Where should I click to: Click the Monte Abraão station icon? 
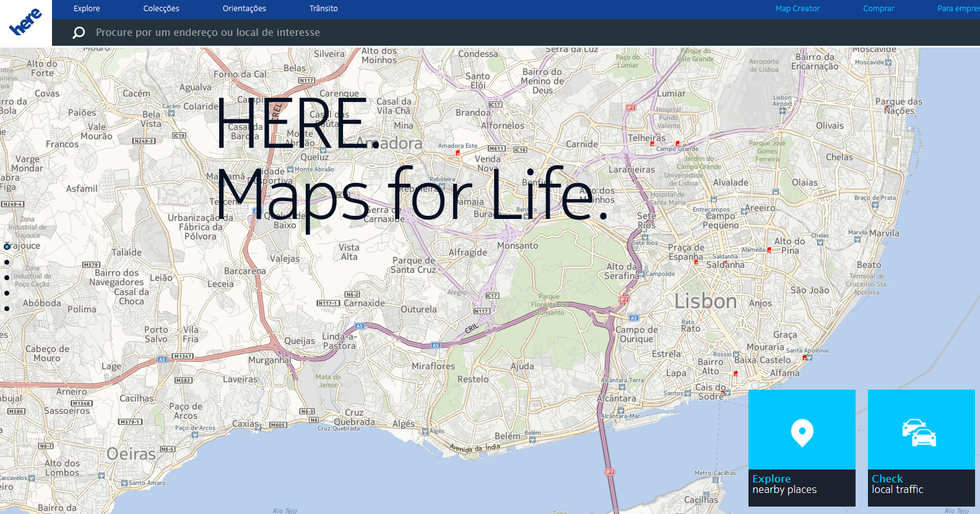(x=290, y=169)
